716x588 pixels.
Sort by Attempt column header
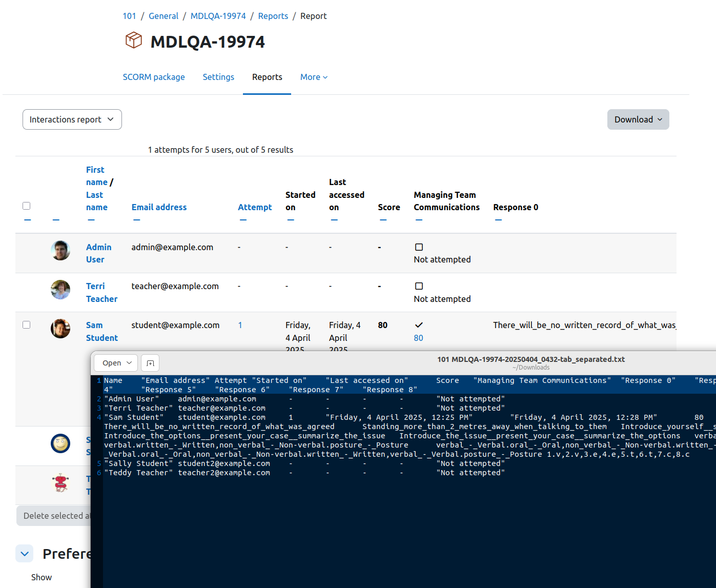[x=255, y=207]
